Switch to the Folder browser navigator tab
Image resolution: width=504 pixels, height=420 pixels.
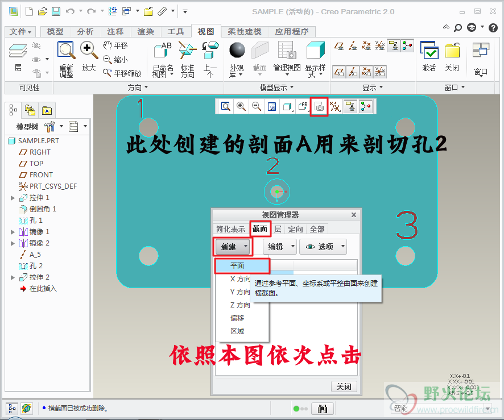[30, 110]
